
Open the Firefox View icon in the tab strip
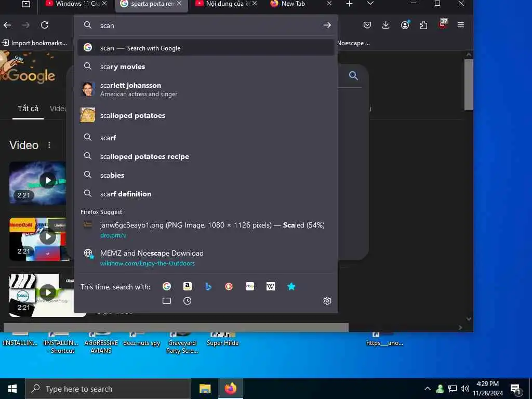pos(26,4)
